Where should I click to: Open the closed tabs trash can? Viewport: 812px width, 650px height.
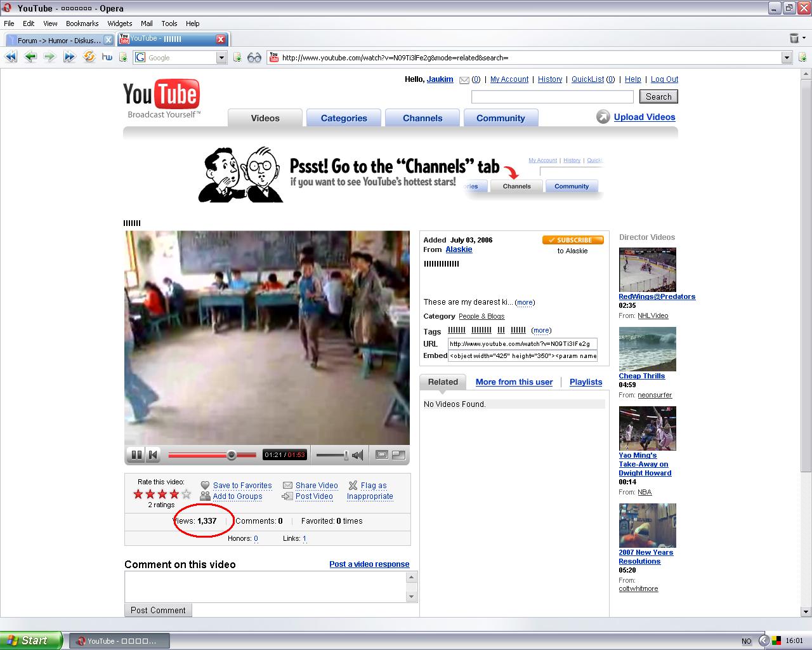794,39
